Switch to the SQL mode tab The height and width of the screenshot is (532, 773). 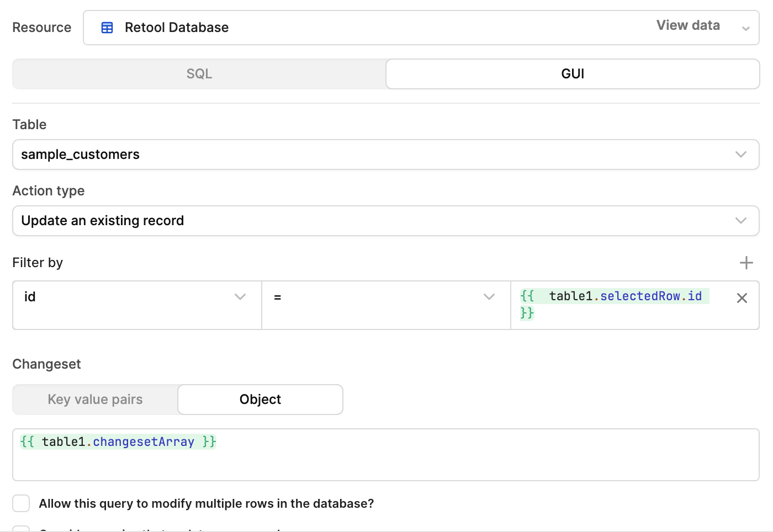199,74
